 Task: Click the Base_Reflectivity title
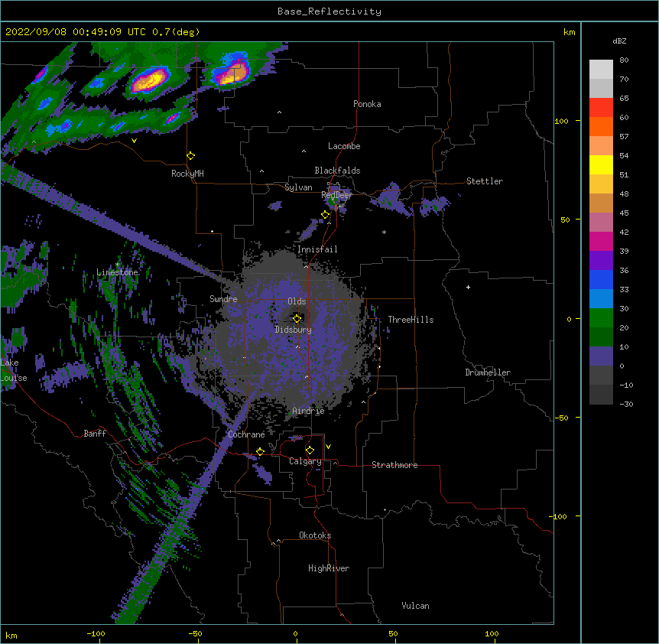click(x=329, y=11)
